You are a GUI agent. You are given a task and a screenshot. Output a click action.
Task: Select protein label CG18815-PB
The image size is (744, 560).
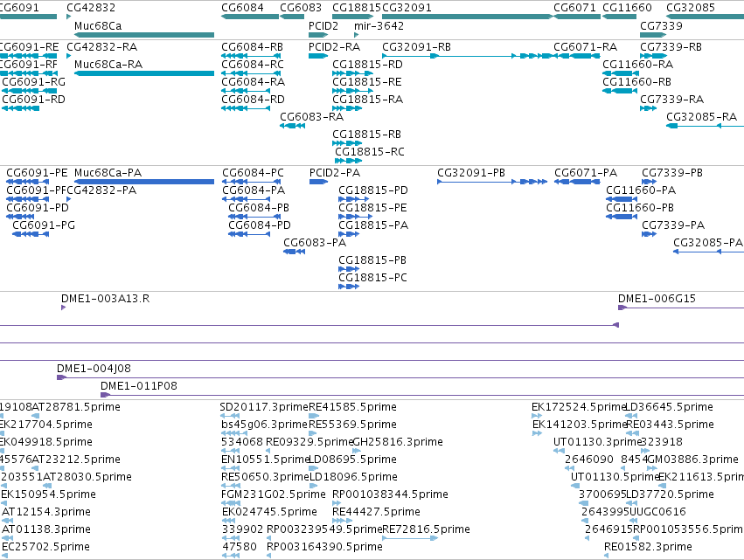[x=372, y=260]
